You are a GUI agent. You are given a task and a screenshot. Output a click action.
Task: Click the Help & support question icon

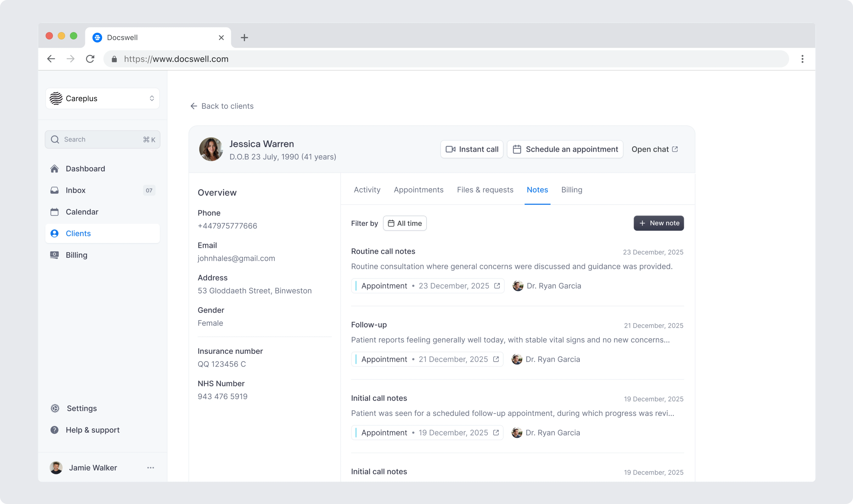[x=54, y=430]
